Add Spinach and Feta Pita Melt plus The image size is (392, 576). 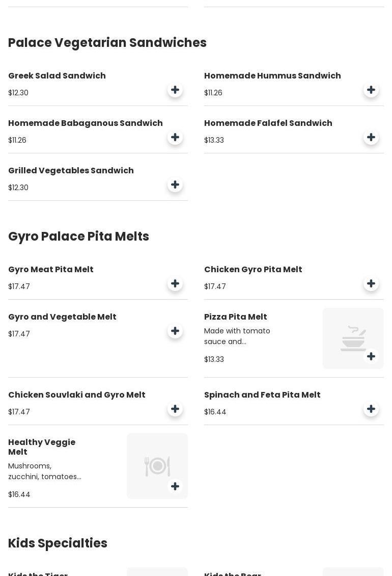[x=371, y=408]
